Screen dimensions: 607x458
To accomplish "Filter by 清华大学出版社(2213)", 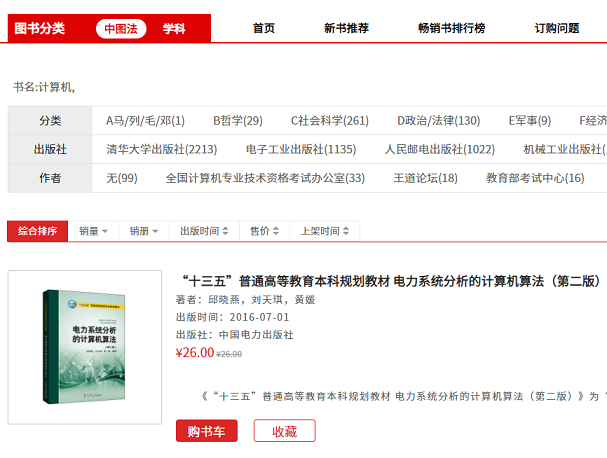I will click(x=161, y=149).
